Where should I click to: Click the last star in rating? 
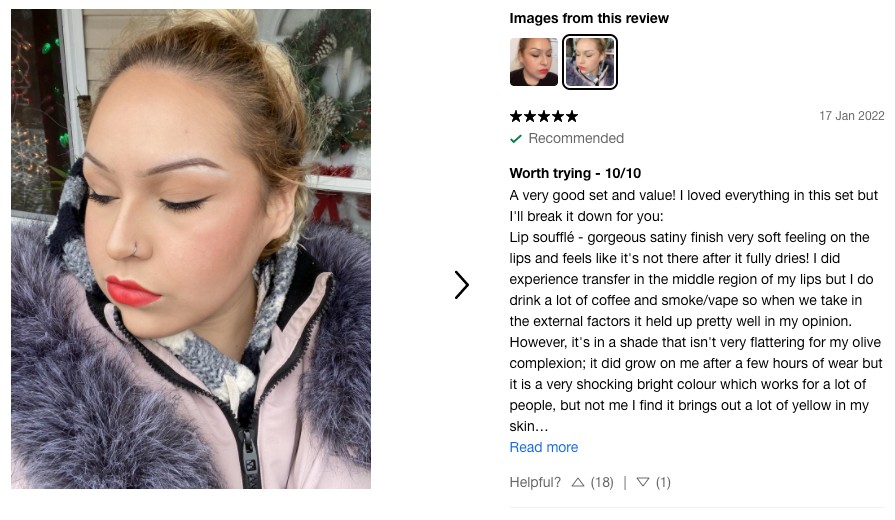[571, 116]
